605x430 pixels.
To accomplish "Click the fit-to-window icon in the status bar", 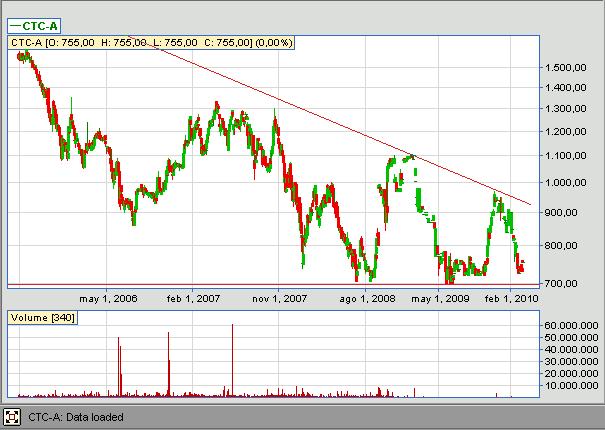I will coord(12,417).
